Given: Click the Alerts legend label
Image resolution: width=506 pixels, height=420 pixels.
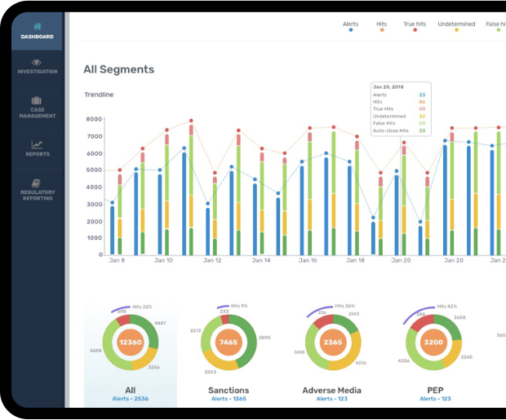Looking at the screenshot, I should pos(350,24).
